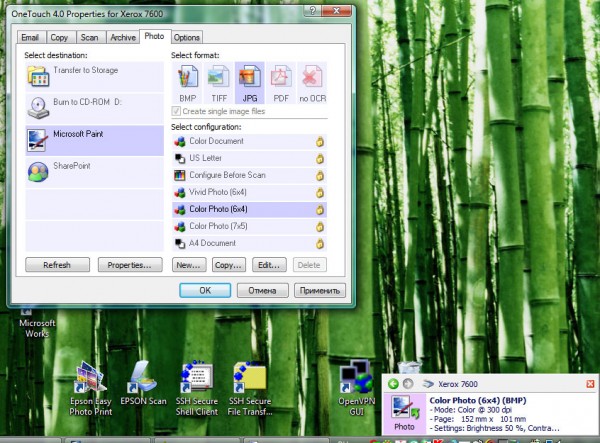The image size is (600, 443).
Task: Choose the SharePoint destination
Action: (95, 173)
